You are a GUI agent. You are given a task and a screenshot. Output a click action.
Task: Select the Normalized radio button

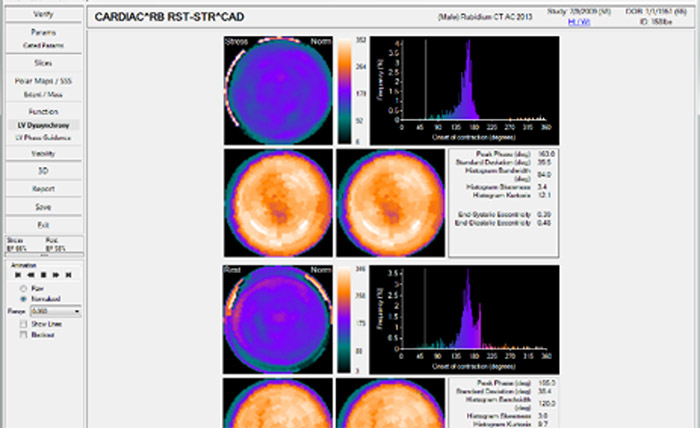[22, 298]
